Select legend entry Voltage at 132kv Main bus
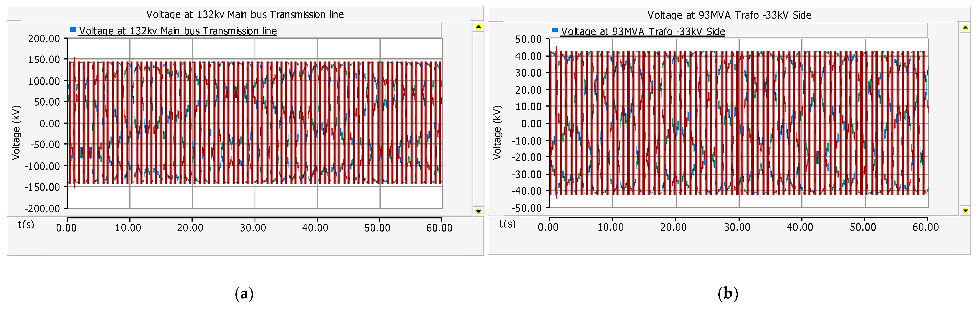This screenshot has height=309, width=980. [178, 31]
